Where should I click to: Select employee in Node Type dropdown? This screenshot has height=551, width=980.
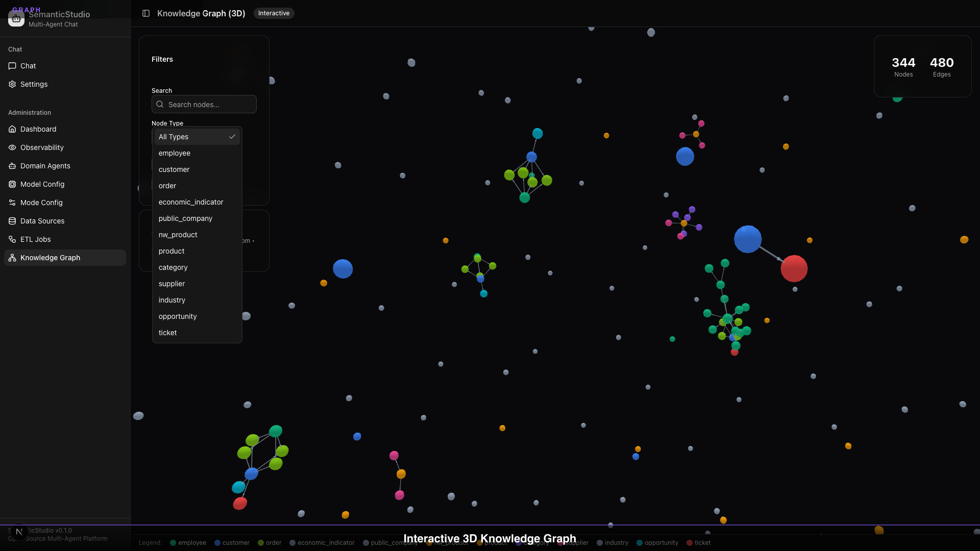tap(174, 153)
